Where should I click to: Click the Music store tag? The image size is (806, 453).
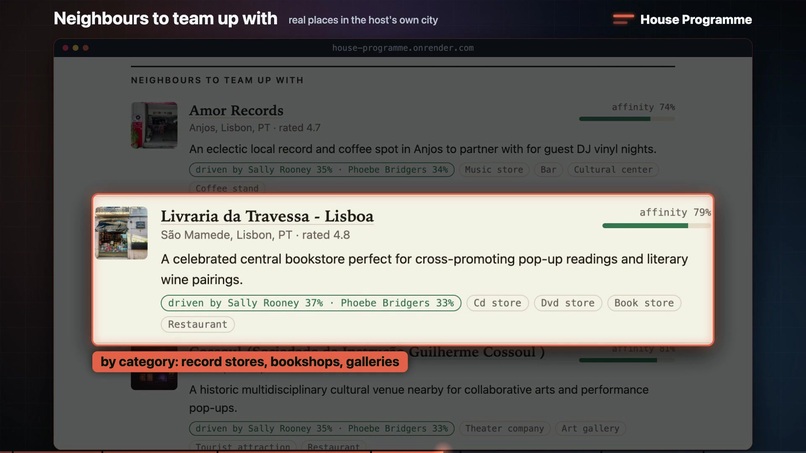click(x=493, y=169)
